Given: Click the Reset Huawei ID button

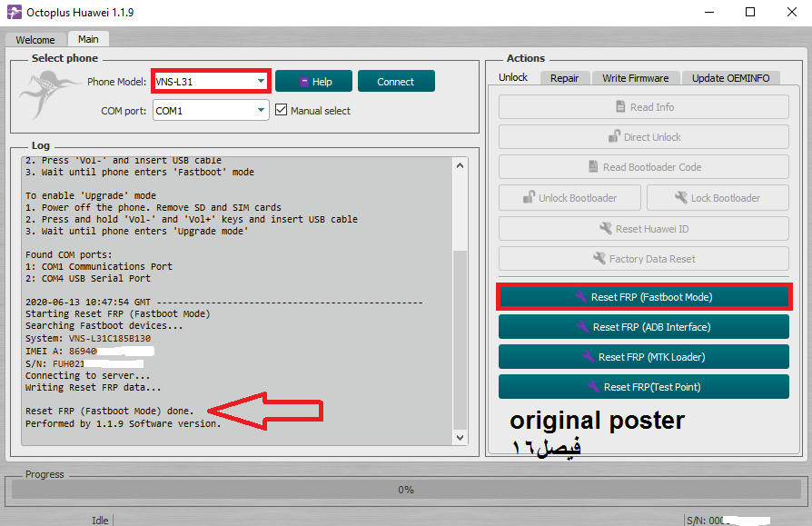Looking at the screenshot, I should point(644,228).
